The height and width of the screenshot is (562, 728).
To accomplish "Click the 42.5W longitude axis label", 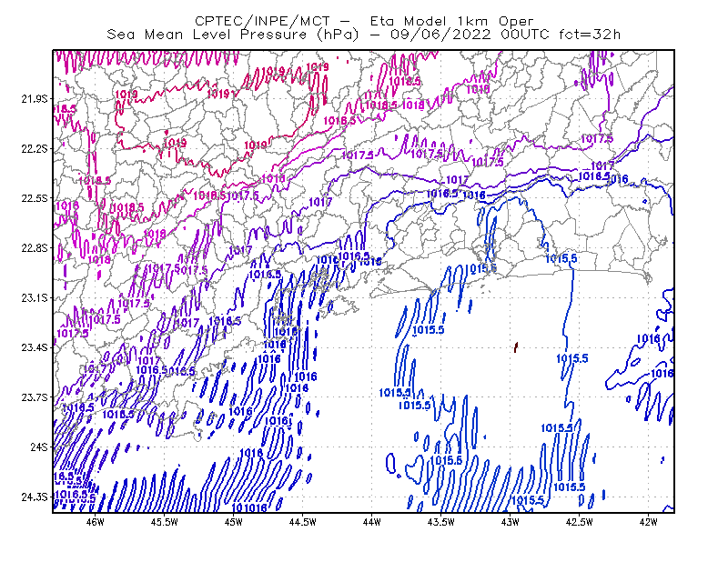I will (580, 522).
